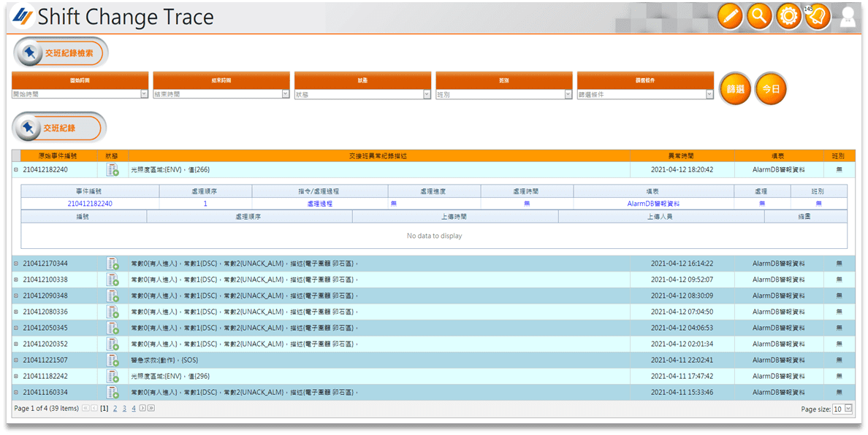Viewport: 868px width, 435px height.
Task: Click status document icon for event 210412182240
Action: [113, 170]
